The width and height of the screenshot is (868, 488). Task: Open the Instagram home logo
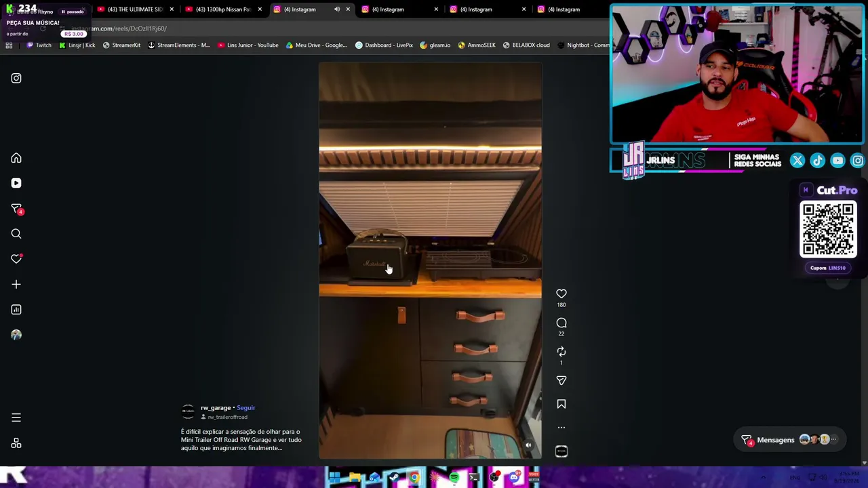pyautogui.click(x=16, y=78)
